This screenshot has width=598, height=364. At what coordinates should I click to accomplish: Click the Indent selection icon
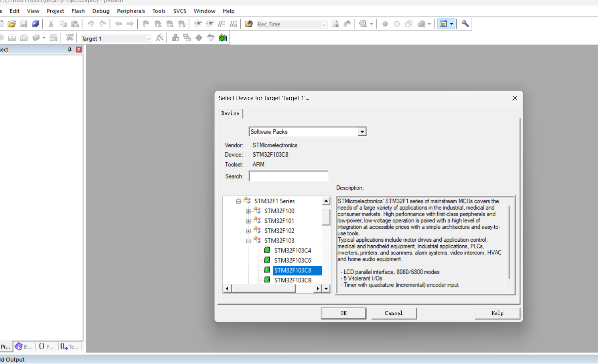198,24
